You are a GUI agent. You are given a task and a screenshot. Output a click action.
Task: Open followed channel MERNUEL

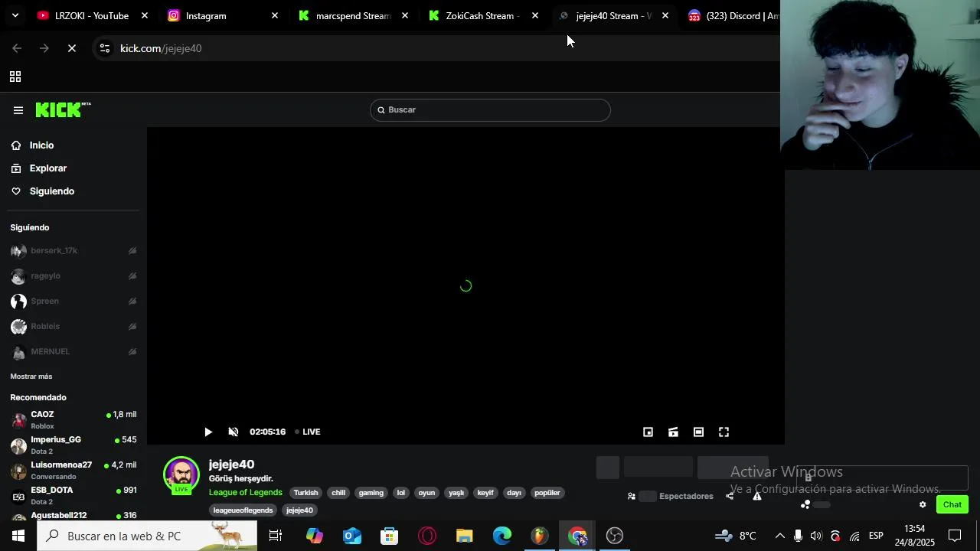coord(73,352)
